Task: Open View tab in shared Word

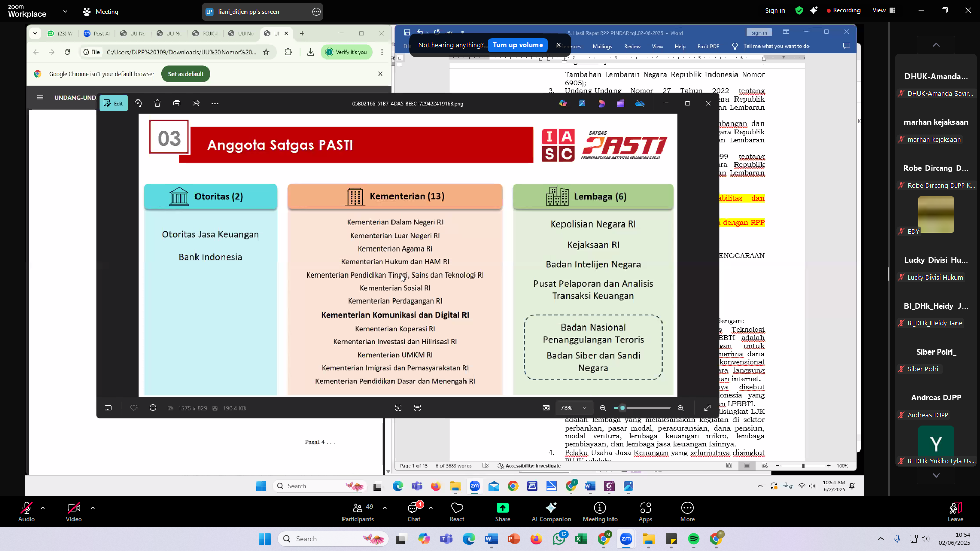Action: tap(657, 46)
